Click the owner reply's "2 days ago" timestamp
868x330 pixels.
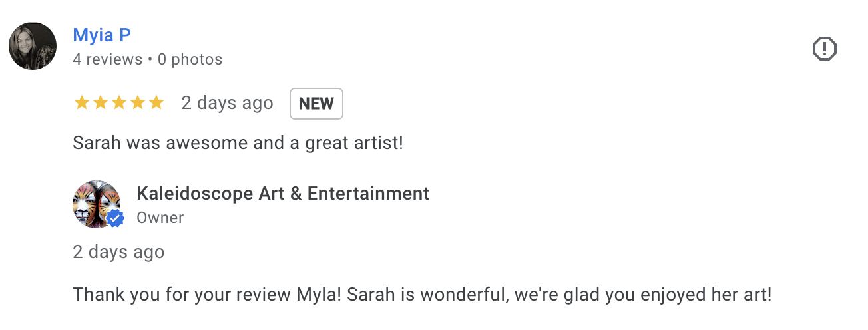118,252
